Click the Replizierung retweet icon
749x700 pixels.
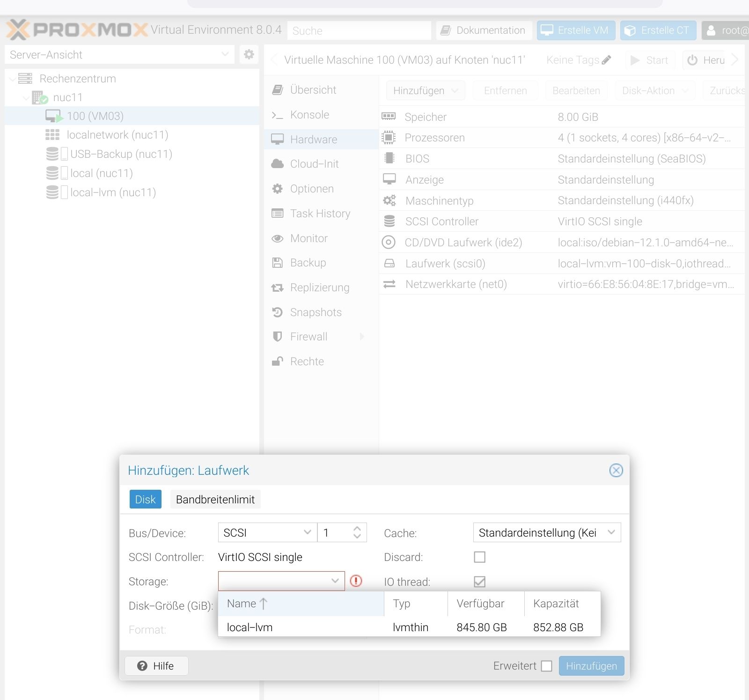[277, 287]
